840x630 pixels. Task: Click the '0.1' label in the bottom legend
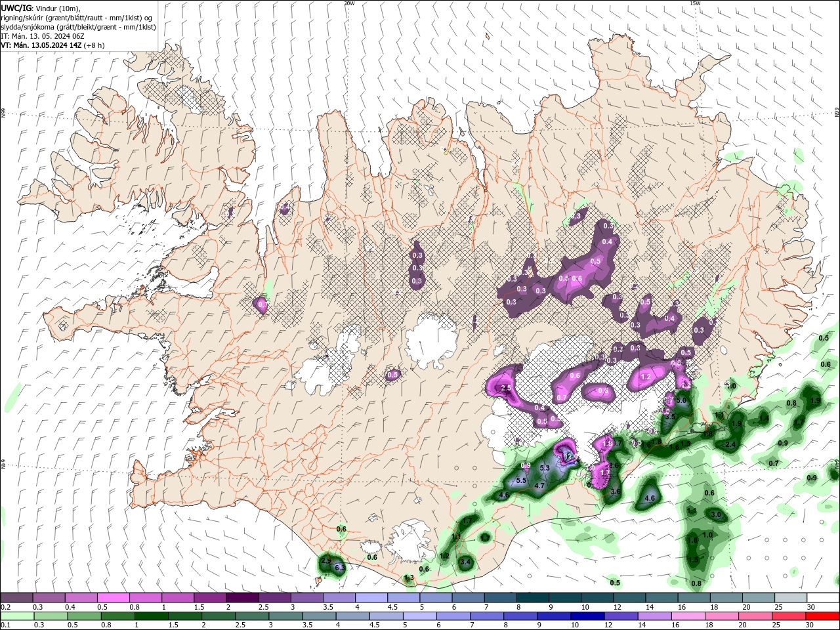coord(5,625)
